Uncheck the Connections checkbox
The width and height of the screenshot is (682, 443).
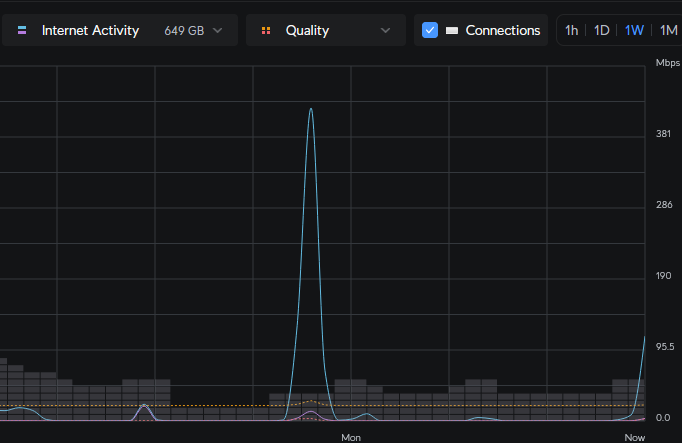[x=430, y=30]
